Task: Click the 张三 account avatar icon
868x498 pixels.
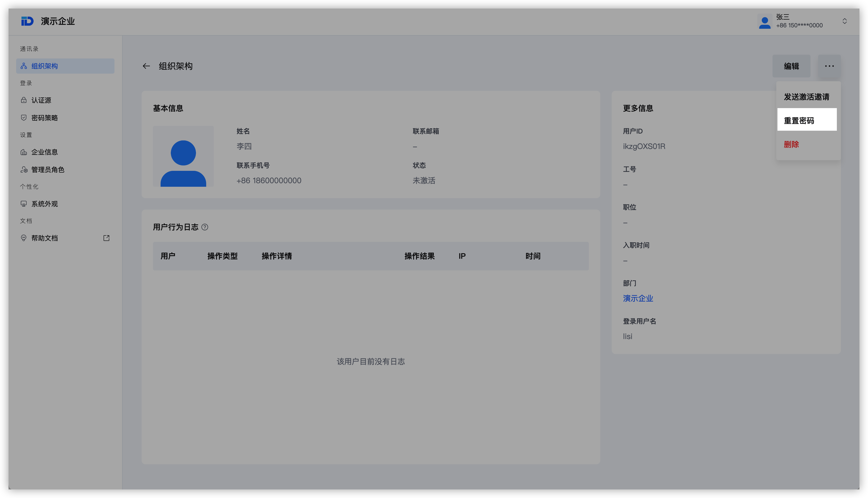Action: pos(764,22)
